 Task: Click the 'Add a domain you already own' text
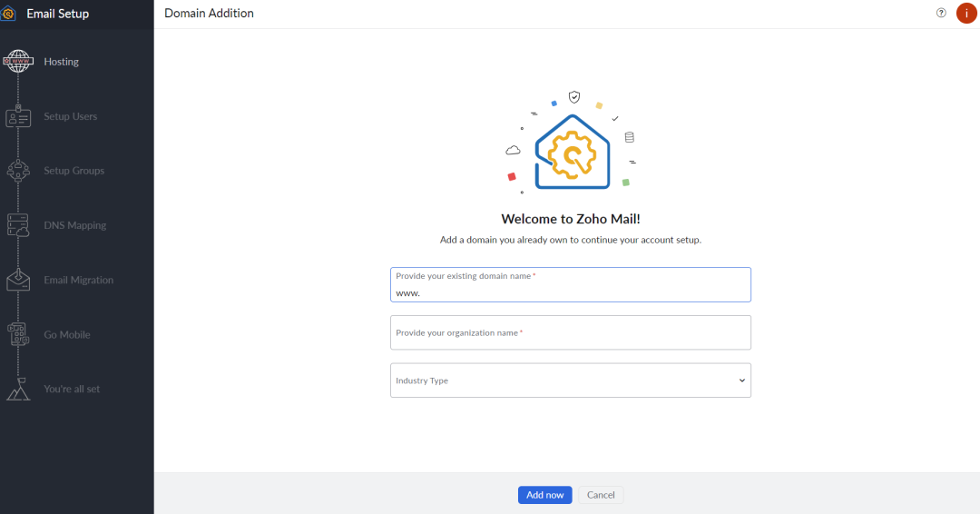tap(571, 240)
